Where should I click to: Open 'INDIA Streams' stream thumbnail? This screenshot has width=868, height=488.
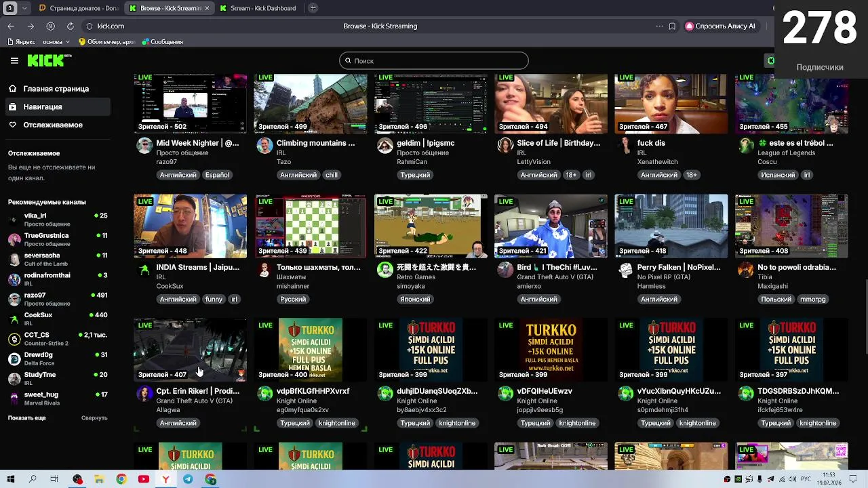point(191,226)
